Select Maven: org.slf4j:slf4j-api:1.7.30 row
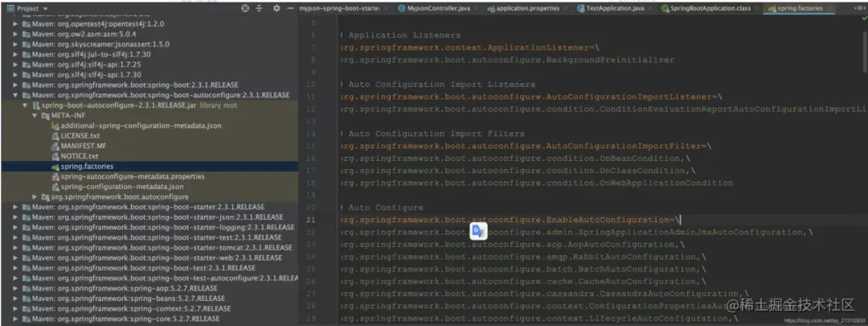This screenshot has height=326, width=868. click(x=149, y=75)
